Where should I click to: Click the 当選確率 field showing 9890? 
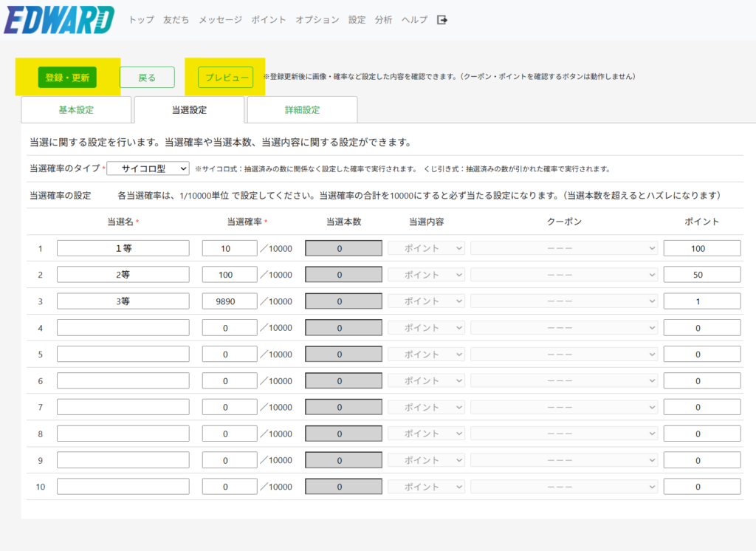[x=230, y=301]
